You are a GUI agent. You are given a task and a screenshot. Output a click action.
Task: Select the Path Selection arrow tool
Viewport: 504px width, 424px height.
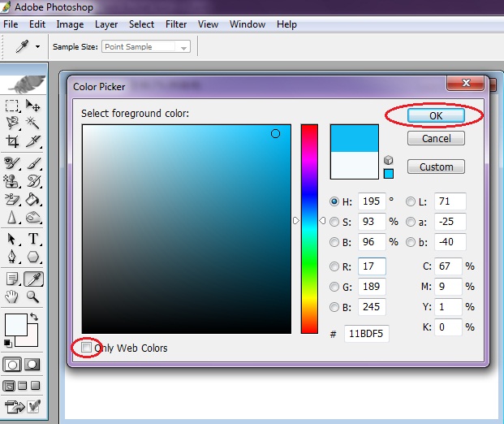click(x=12, y=239)
